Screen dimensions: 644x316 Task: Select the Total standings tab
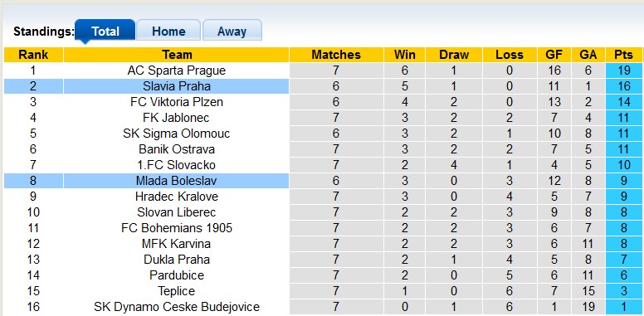tap(105, 32)
